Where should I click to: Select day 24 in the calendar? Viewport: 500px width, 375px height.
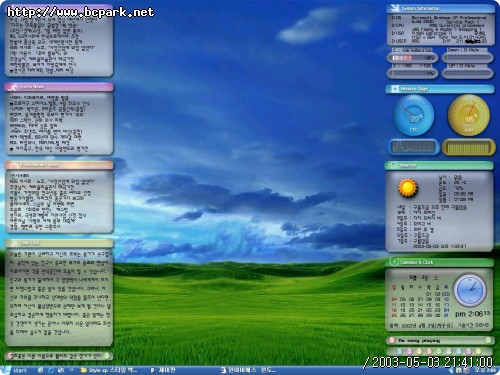446,310
